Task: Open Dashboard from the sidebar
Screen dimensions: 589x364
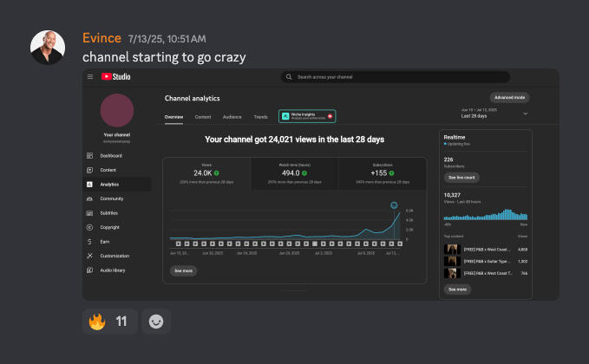Action: coord(110,156)
